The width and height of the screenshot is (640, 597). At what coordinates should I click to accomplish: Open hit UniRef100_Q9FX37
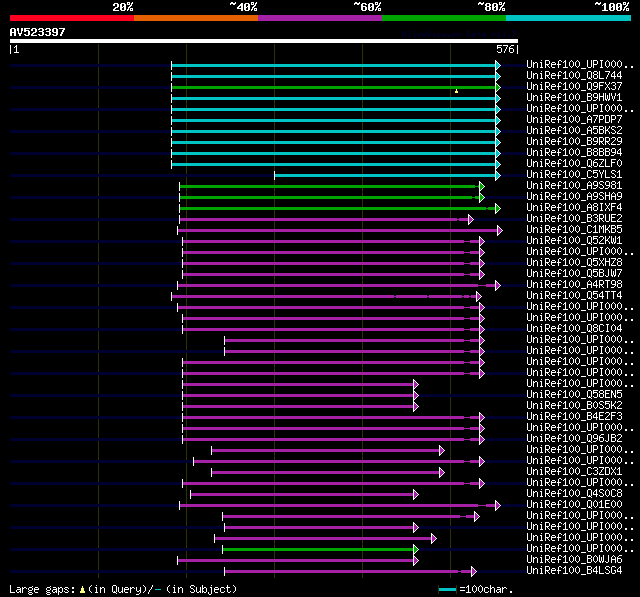pos(574,87)
